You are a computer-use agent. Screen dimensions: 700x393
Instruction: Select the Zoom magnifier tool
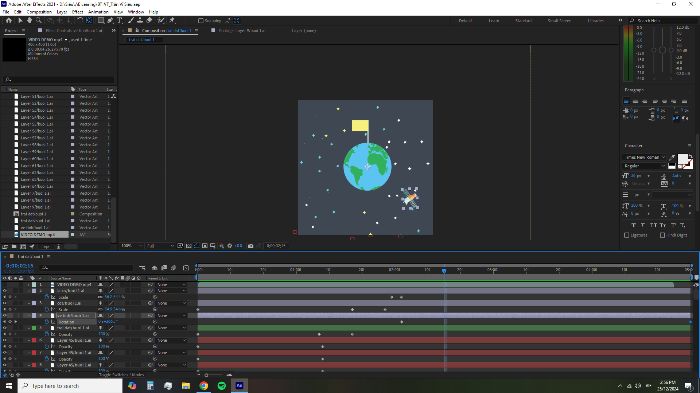[39, 21]
